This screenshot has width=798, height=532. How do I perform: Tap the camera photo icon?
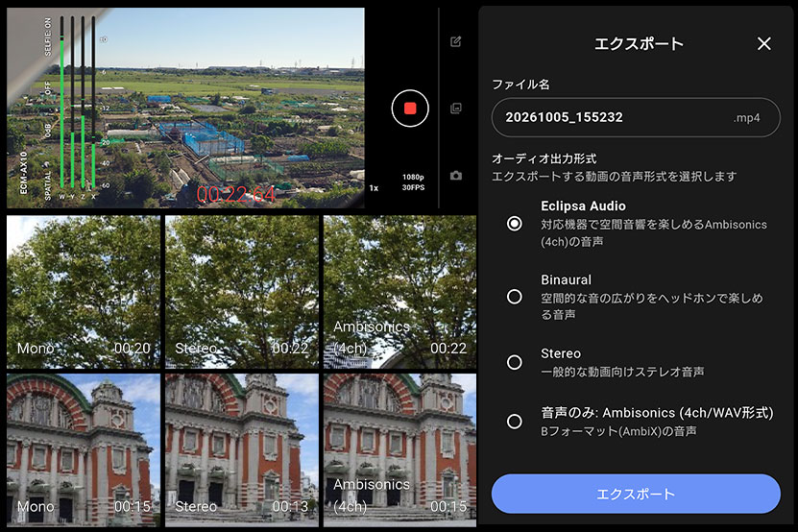tap(455, 176)
